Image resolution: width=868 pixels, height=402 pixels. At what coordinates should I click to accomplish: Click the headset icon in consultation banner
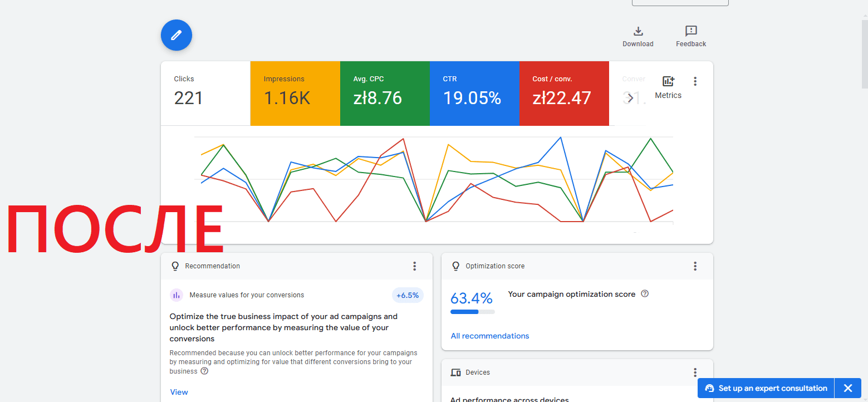[709, 388]
